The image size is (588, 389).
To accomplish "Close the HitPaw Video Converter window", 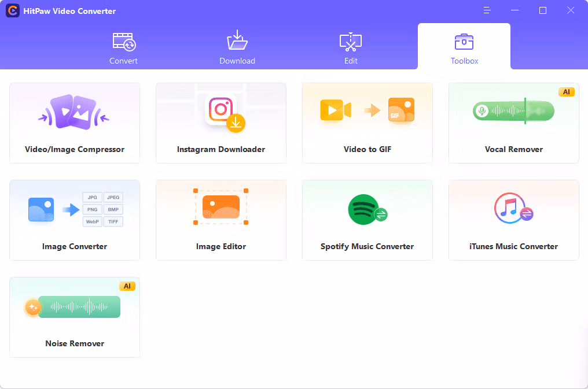I will [x=571, y=10].
